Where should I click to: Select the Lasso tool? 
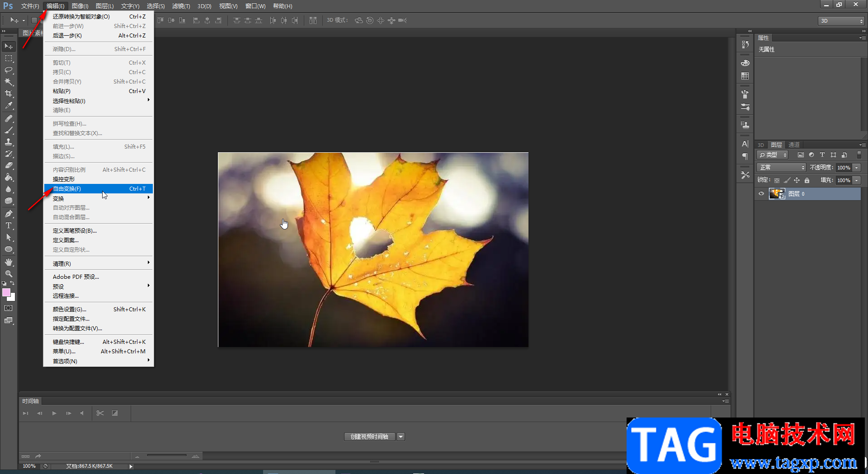pos(9,70)
